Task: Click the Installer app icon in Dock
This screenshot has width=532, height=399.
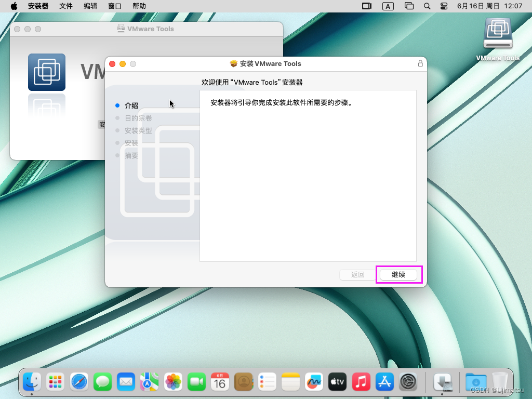Action: click(443, 382)
